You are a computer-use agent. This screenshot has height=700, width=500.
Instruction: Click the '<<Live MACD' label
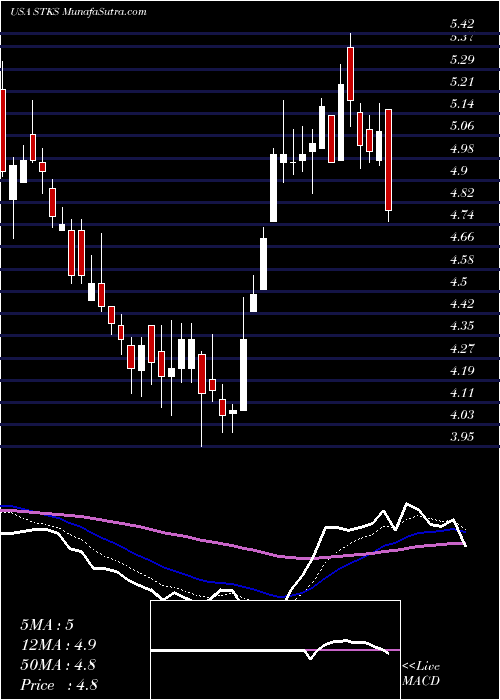(x=421, y=674)
